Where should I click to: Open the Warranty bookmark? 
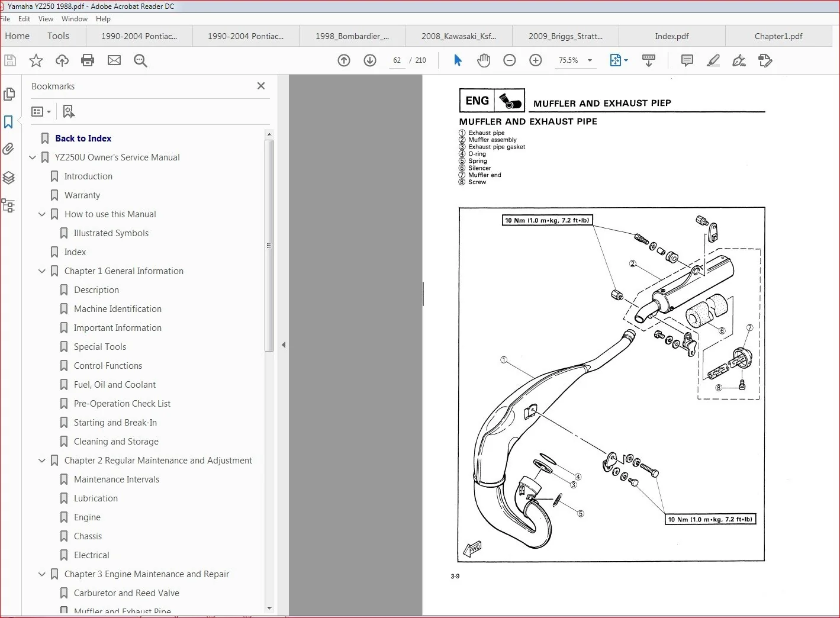pyautogui.click(x=82, y=195)
